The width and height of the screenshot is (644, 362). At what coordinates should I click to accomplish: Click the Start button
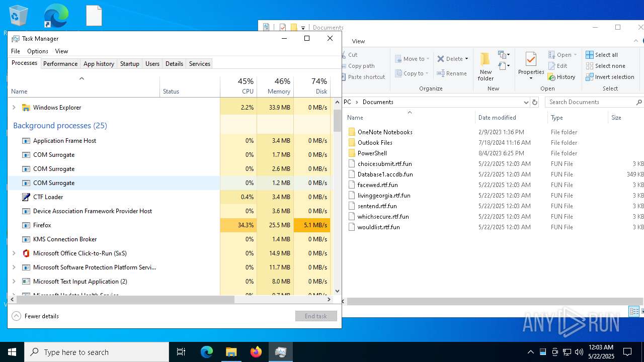point(12,352)
